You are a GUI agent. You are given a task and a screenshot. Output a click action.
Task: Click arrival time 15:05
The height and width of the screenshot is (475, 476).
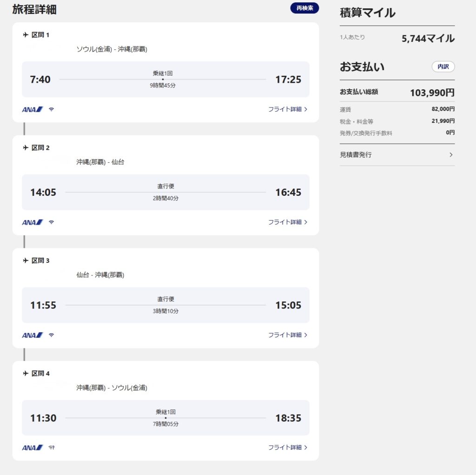tap(288, 305)
